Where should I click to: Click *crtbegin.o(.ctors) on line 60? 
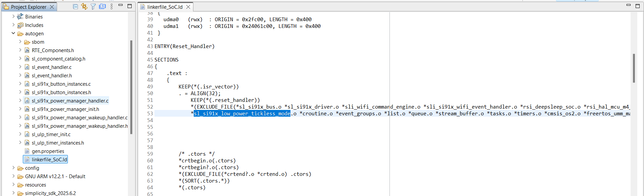[207, 161]
